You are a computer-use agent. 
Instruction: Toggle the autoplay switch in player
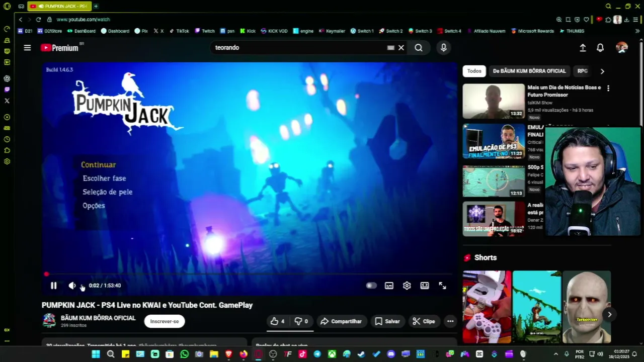click(x=371, y=286)
